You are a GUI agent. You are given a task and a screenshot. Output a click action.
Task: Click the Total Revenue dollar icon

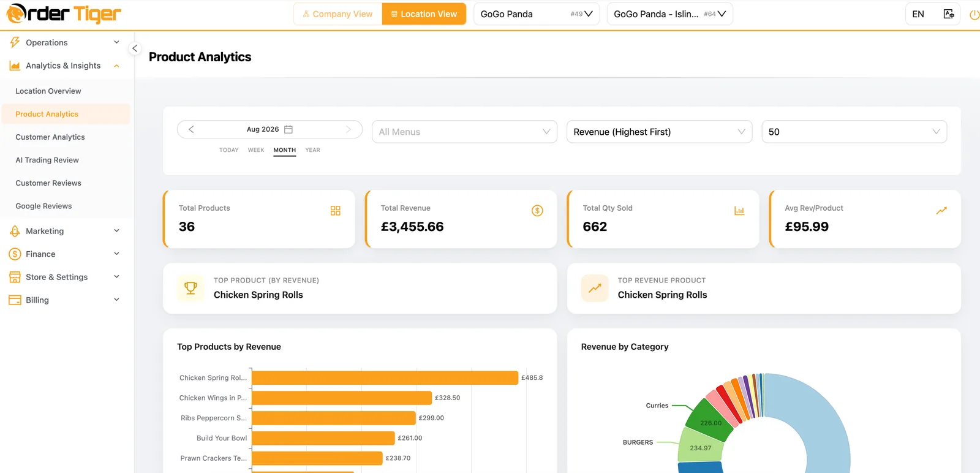[537, 211]
